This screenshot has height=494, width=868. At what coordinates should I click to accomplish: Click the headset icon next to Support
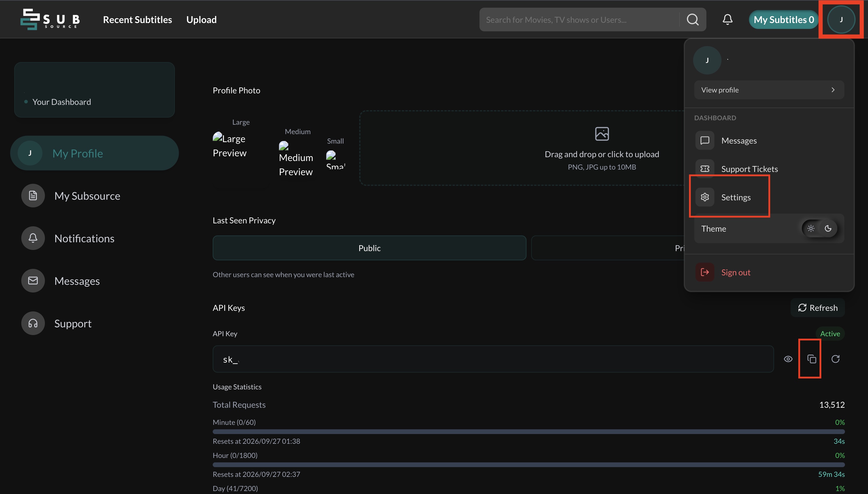pyautogui.click(x=33, y=323)
